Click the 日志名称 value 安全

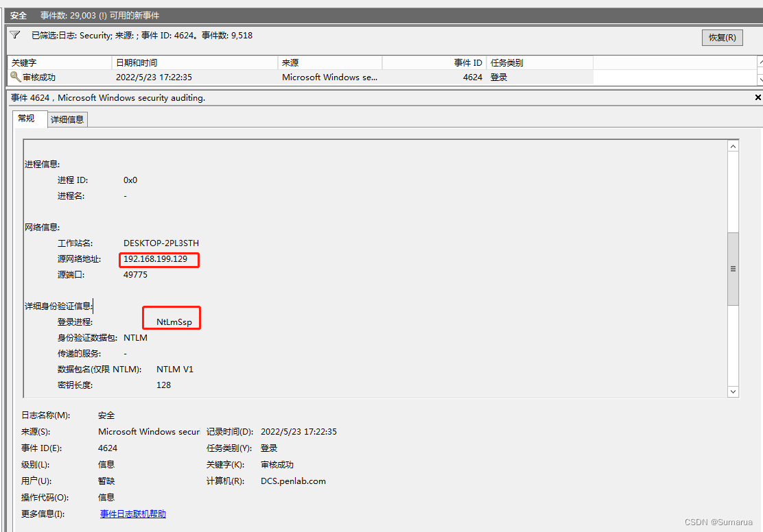point(106,415)
